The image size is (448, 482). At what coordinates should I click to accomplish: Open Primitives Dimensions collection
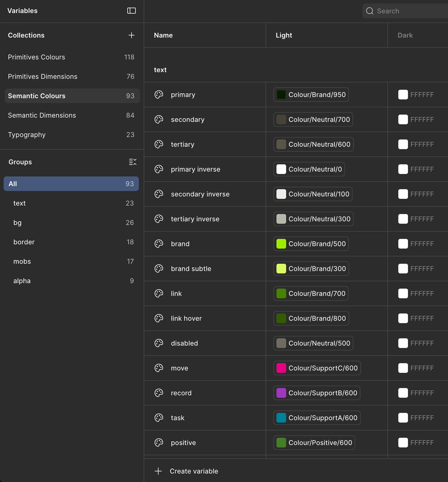coord(72,76)
